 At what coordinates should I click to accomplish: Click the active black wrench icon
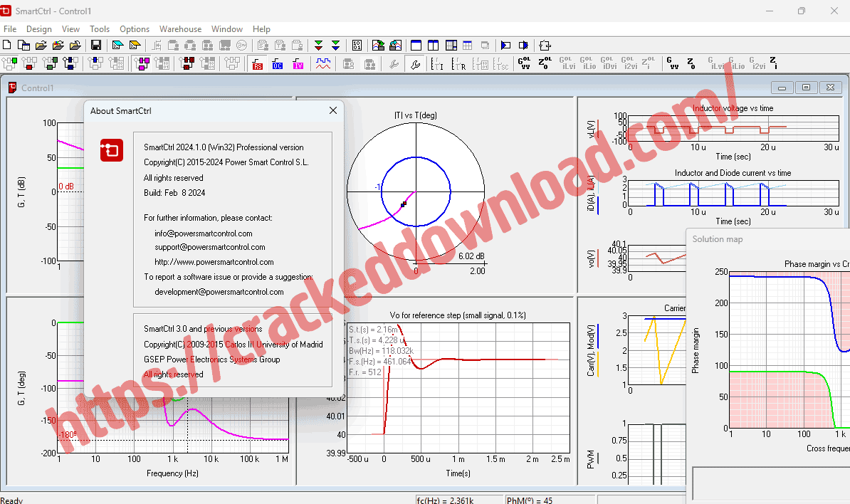click(x=415, y=65)
